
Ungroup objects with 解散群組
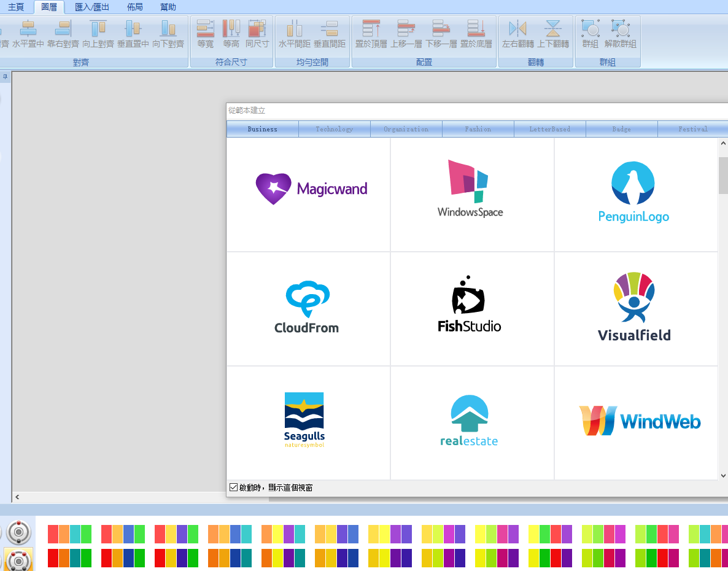tap(621, 34)
